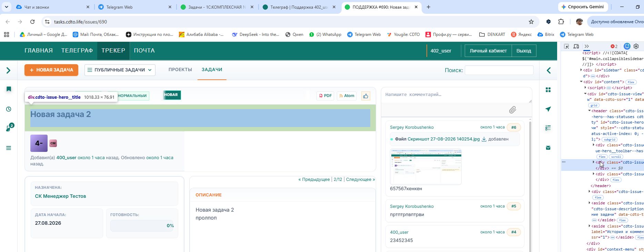The height and width of the screenshot is (252, 644).
Task: Toggle the DevTools device toolbar icon
Action: 576,46
